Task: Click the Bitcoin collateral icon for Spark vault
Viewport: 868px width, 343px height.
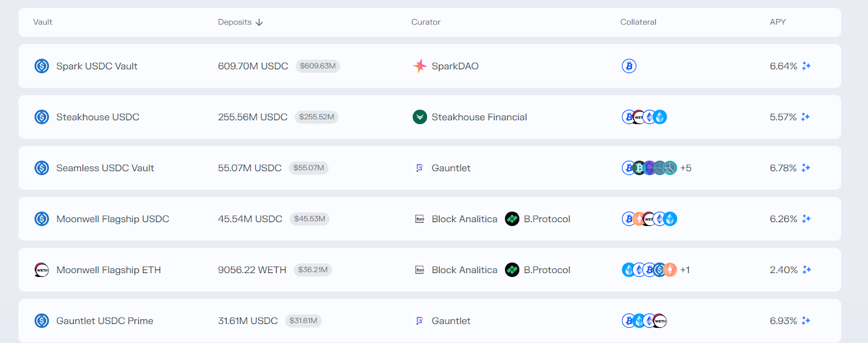Action: point(629,66)
